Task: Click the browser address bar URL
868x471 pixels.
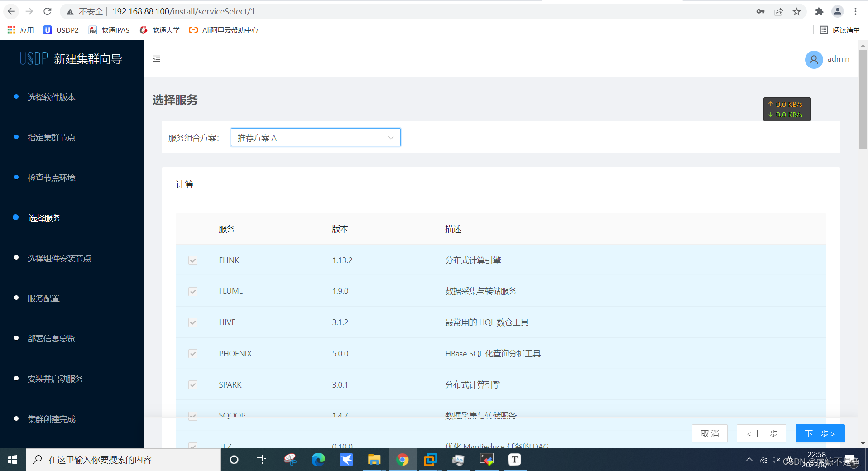Action: [x=183, y=11]
